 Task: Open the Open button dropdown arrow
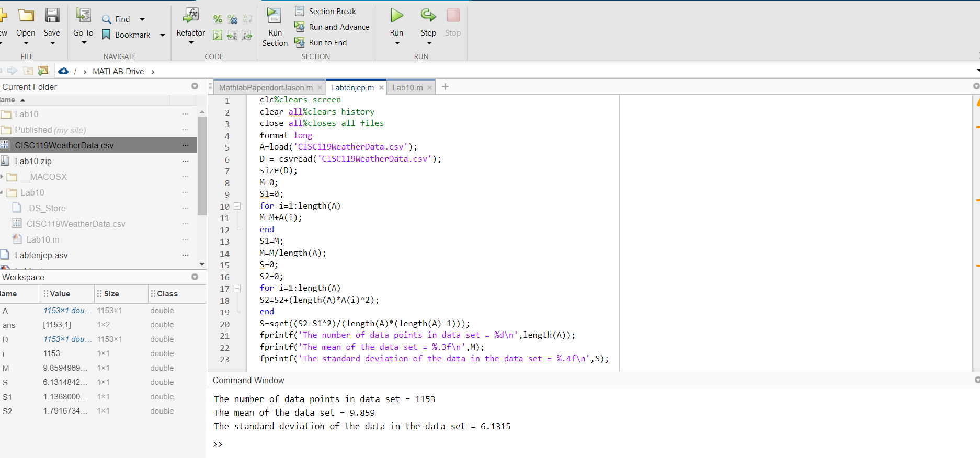coord(26,43)
